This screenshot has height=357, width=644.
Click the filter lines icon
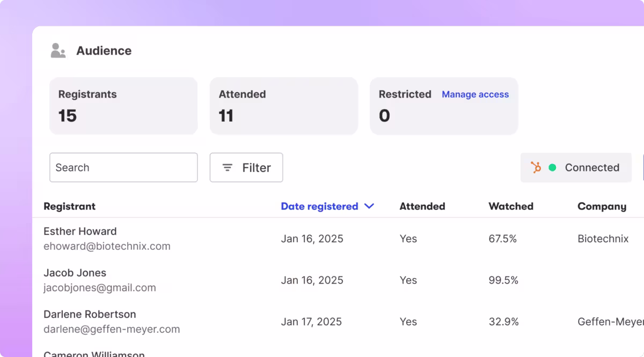coord(228,168)
